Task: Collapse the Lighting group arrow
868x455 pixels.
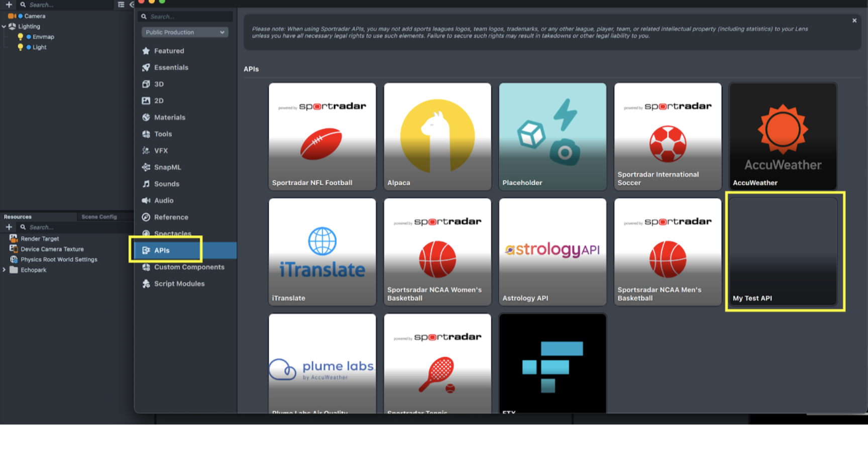Action: (x=4, y=26)
